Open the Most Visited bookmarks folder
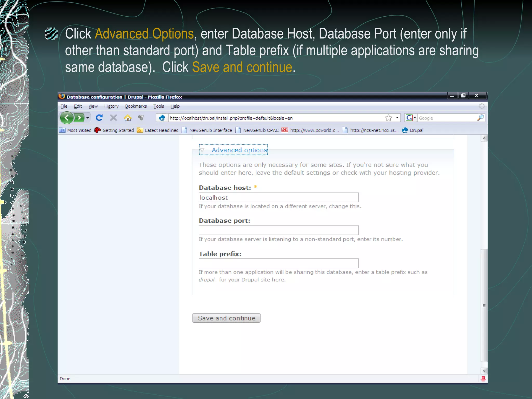Viewport: 532px width, 399px height. pos(75,130)
